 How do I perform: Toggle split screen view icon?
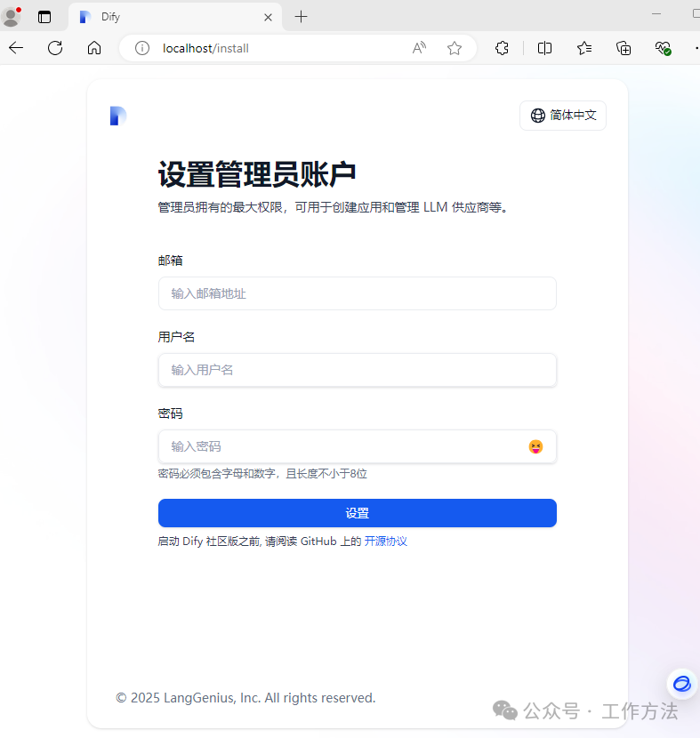click(x=544, y=48)
